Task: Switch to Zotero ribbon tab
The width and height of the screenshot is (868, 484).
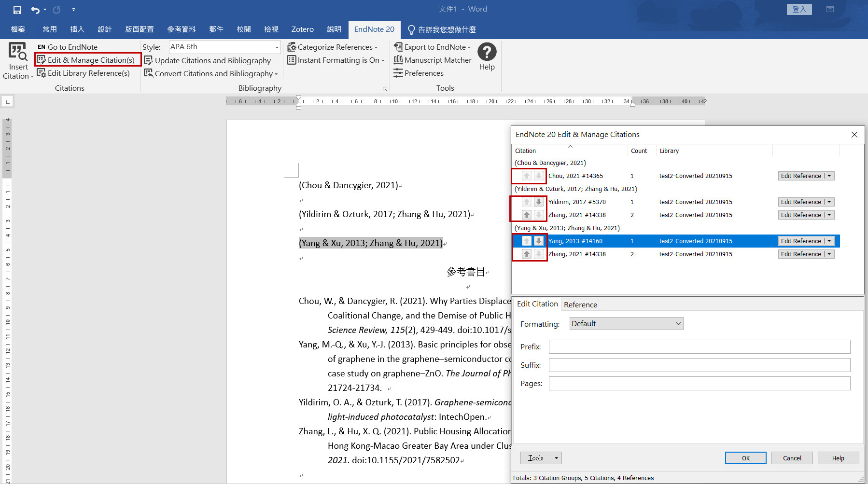Action: (x=303, y=29)
